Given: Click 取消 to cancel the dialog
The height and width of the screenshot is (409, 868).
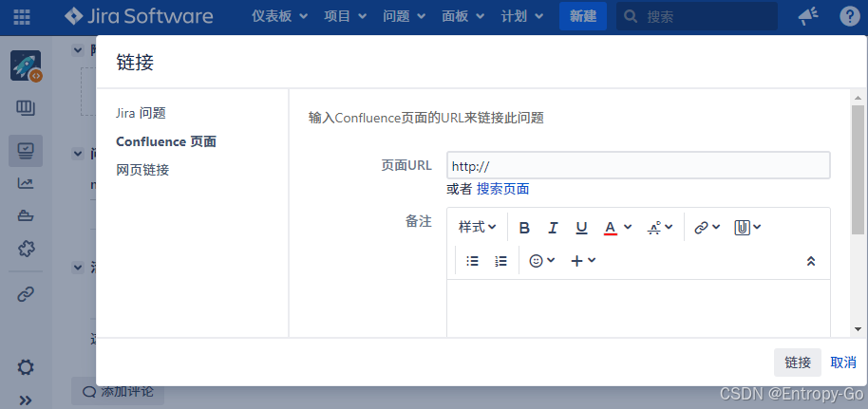Looking at the screenshot, I should click(843, 363).
